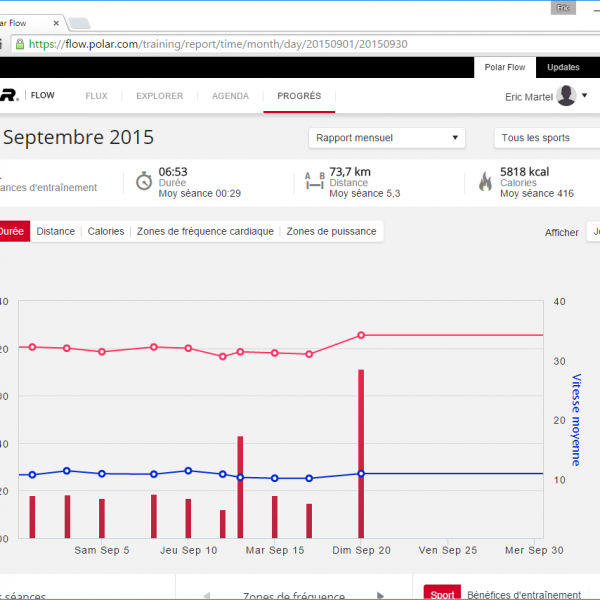Click the A-B Distance icon

click(314, 180)
